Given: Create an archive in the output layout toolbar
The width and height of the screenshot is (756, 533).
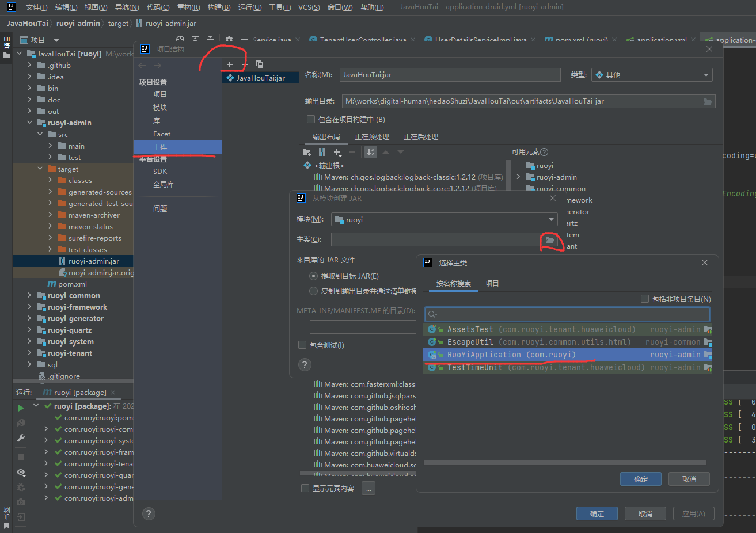Looking at the screenshot, I should 322,152.
